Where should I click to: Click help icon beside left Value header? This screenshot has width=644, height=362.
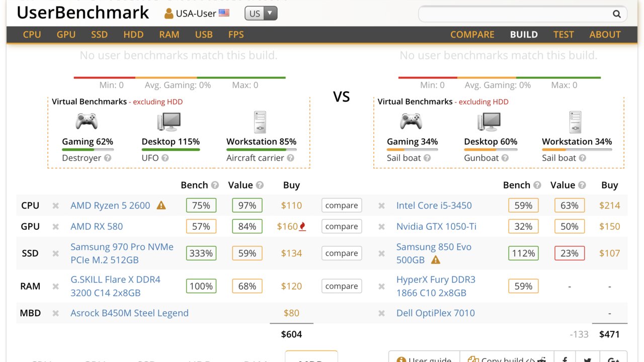pos(260,185)
